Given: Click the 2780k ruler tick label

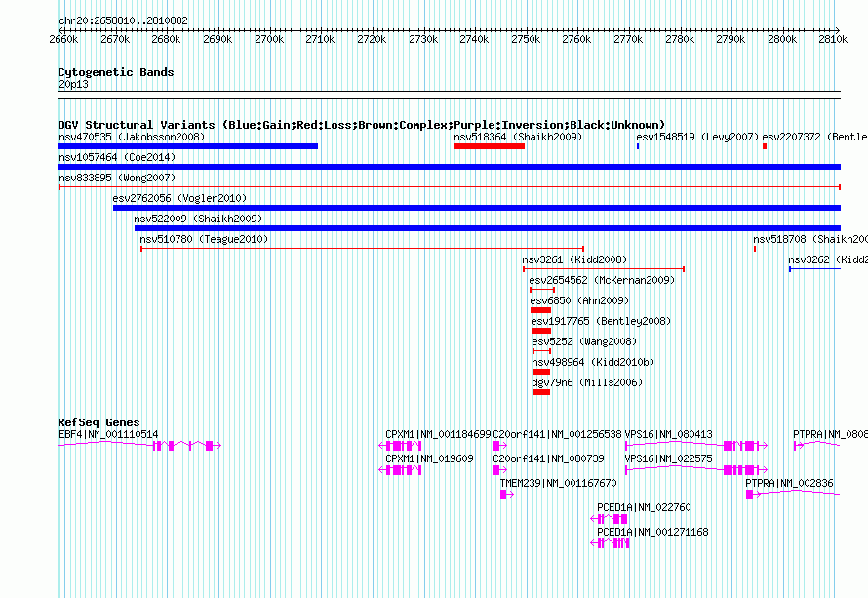Looking at the screenshot, I should point(679,39).
